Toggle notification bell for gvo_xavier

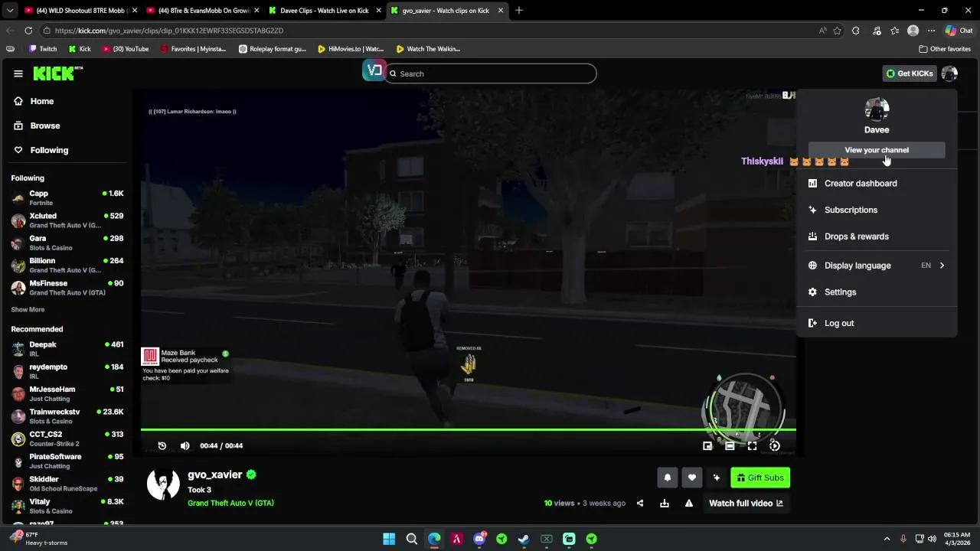click(668, 478)
